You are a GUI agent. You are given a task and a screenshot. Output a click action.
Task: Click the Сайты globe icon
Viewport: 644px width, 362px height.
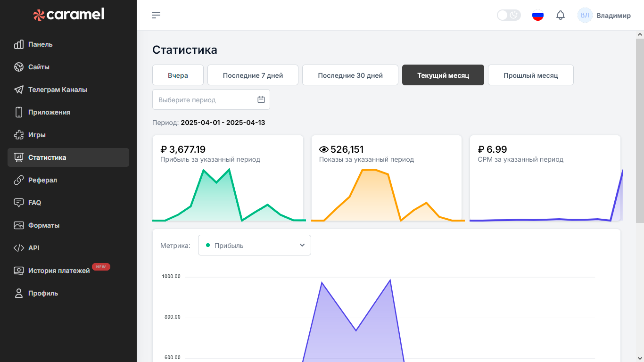(19, 67)
